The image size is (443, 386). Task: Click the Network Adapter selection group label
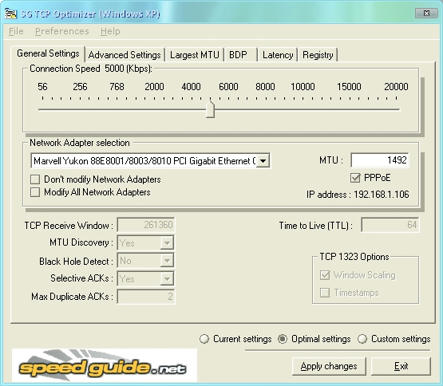tap(80, 143)
